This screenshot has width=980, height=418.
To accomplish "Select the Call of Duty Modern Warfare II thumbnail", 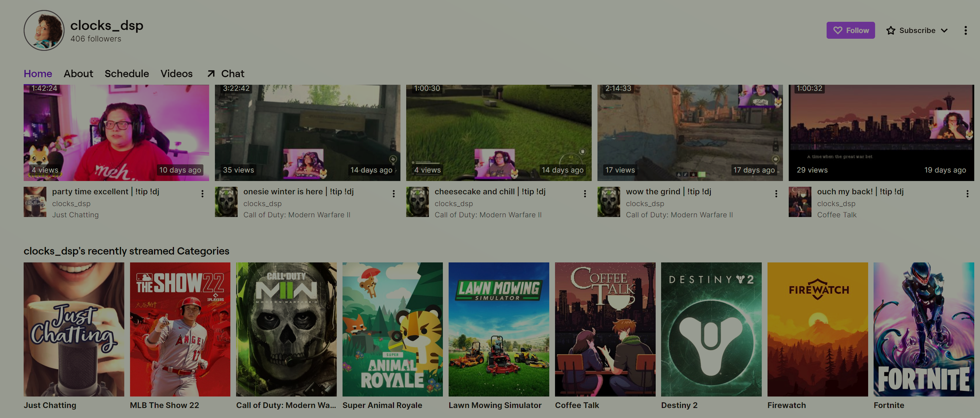I will click(286, 329).
